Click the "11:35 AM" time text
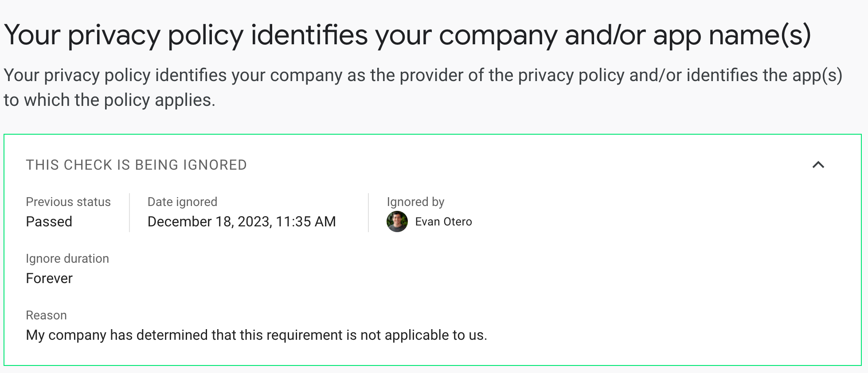This screenshot has height=373, width=868. click(x=306, y=221)
